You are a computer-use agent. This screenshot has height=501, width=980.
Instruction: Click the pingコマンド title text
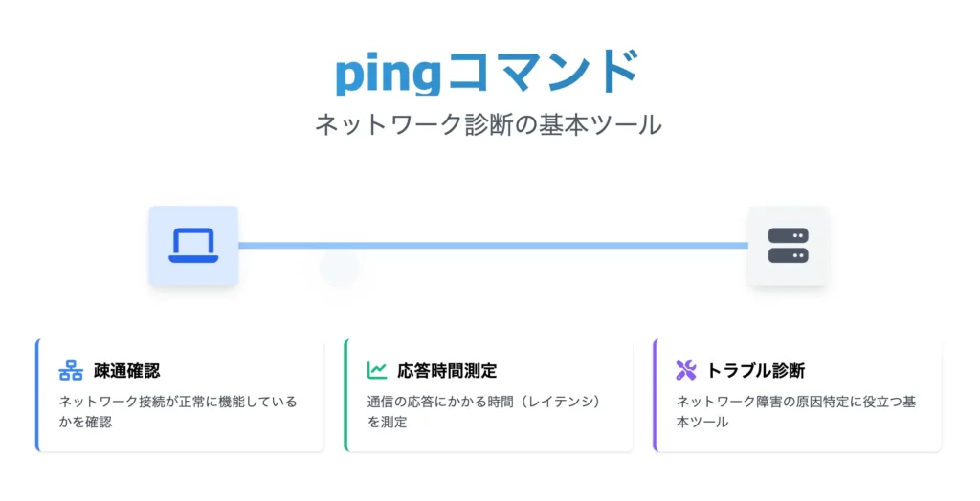pyautogui.click(x=487, y=73)
